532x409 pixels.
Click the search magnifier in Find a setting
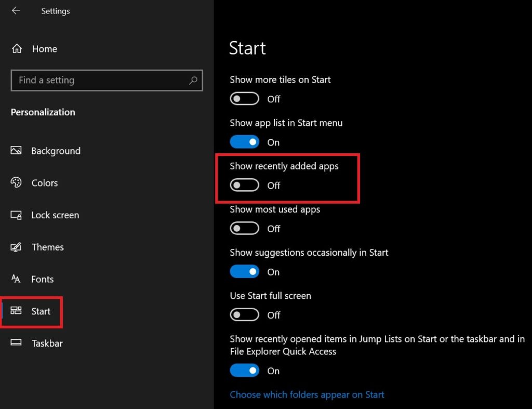(193, 81)
